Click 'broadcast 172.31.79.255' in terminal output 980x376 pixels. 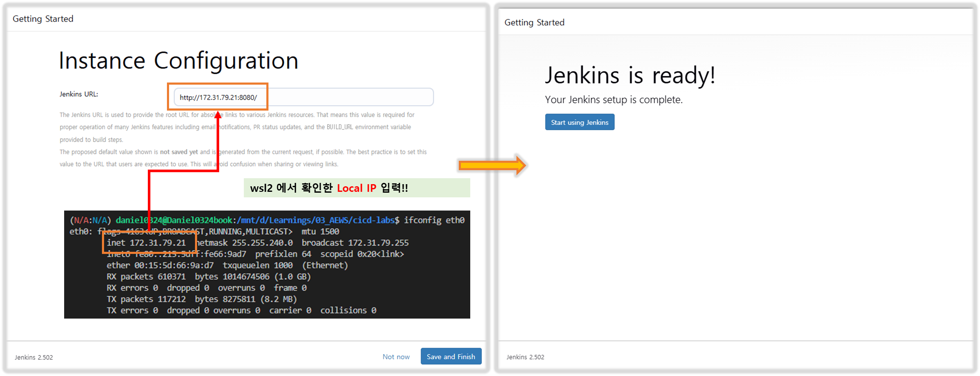pyautogui.click(x=355, y=243)
